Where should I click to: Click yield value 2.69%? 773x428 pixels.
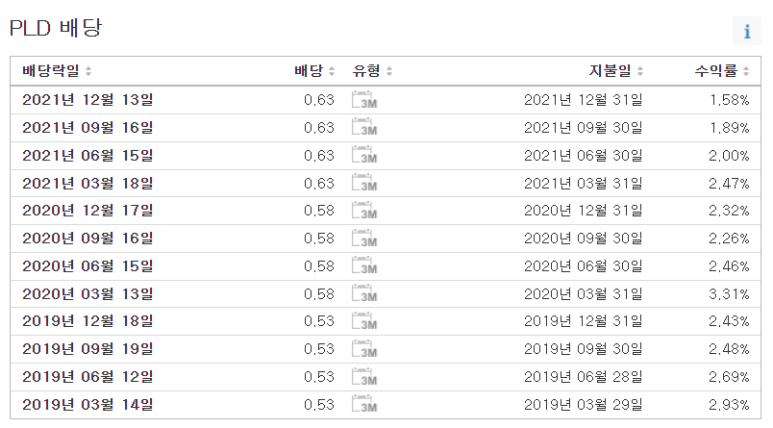coord(729,377)
